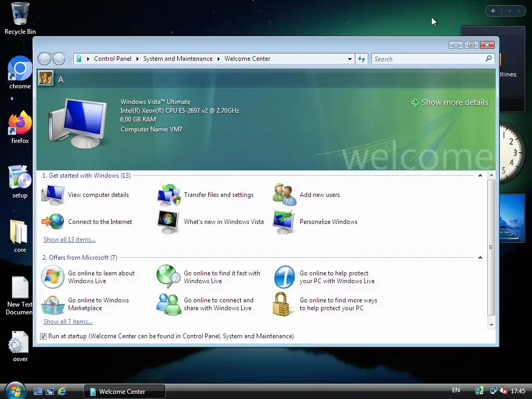
Task: Expand breadcrumb arrow after System and Maintenance
Action: [219, 59]
